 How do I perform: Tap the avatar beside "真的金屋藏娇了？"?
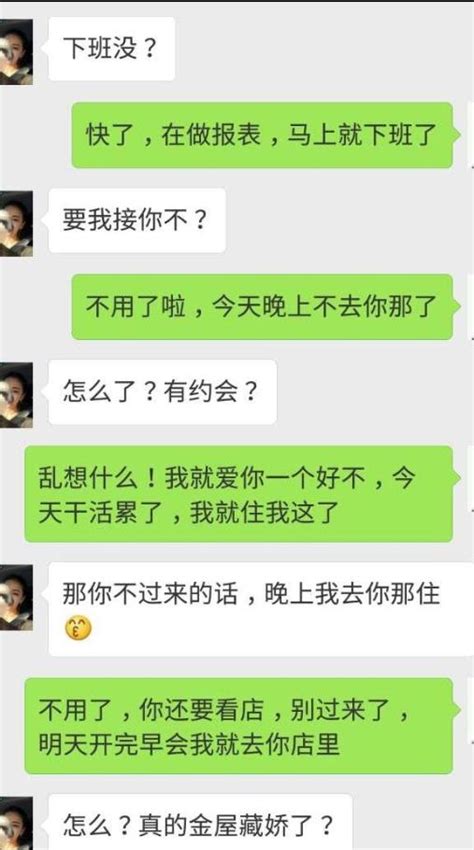coord(16,823)
